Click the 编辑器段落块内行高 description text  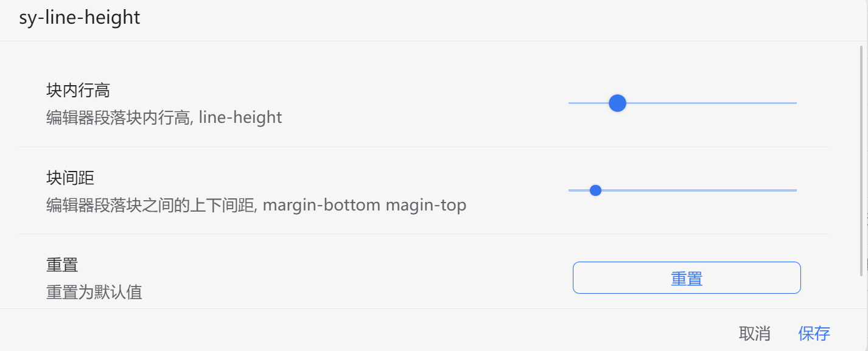point(119,117)
